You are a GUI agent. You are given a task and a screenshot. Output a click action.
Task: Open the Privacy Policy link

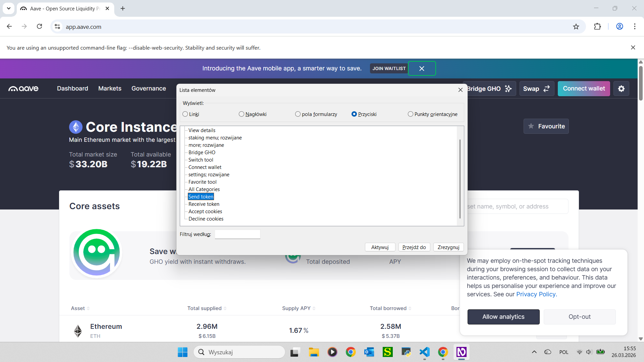pos(536,294)
